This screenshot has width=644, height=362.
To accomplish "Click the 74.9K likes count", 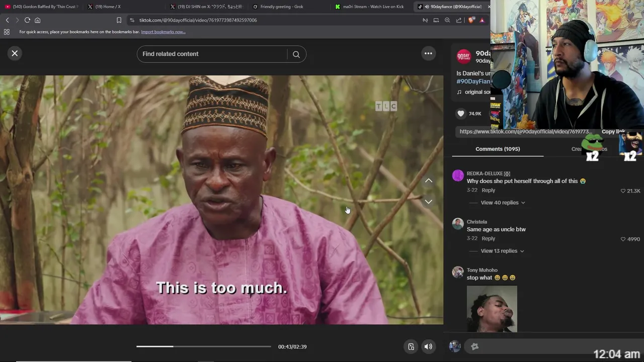I will pos(475,114).
